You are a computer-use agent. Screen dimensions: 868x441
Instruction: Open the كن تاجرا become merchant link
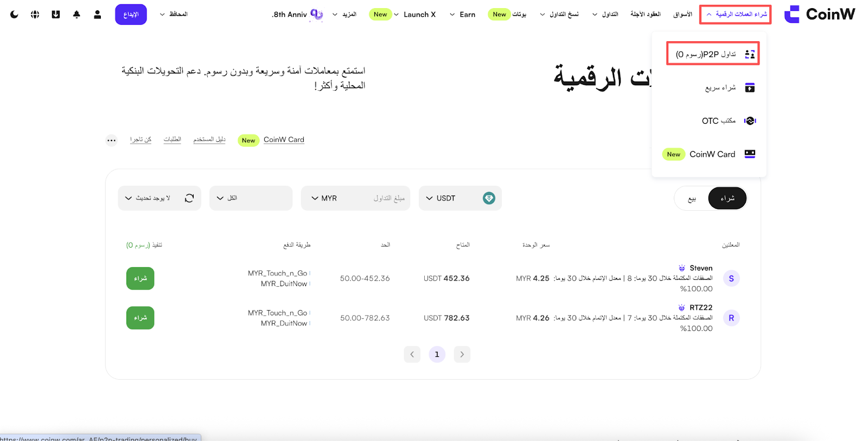click(x=141, y=140)
